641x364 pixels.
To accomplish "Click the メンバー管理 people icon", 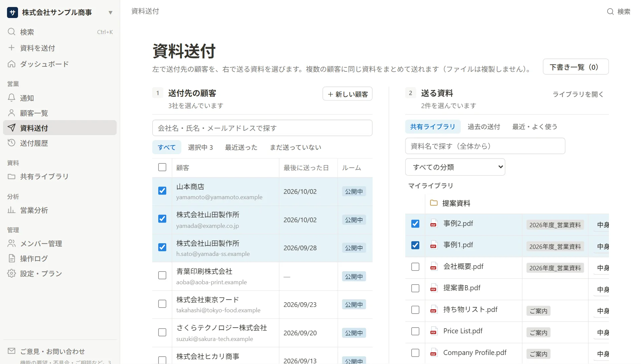I will (12, 243).
